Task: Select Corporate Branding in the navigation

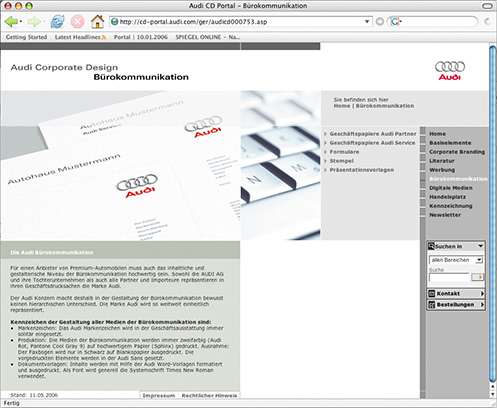Action: [457, 152]
